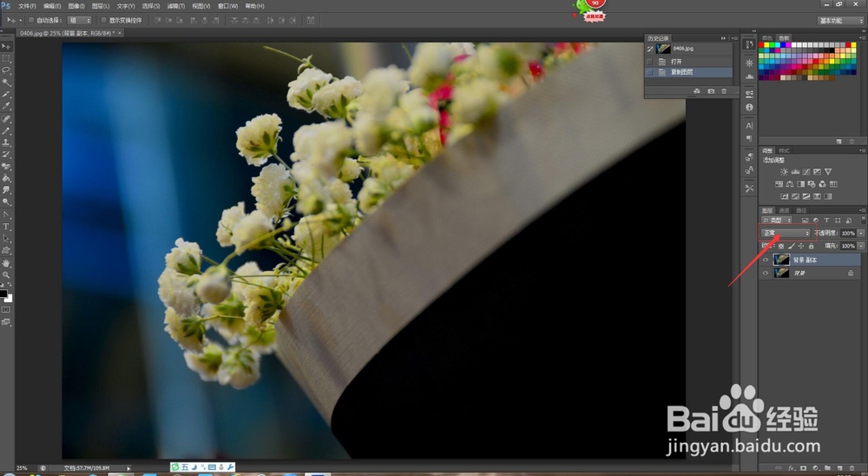Open the layer filter type dropdown
Screen dimensions: 868x476
pyautogui.click(x=778, y=221)
